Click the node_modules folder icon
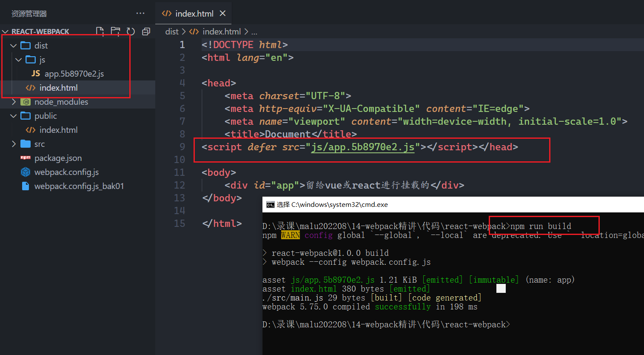 coord(26,102)
